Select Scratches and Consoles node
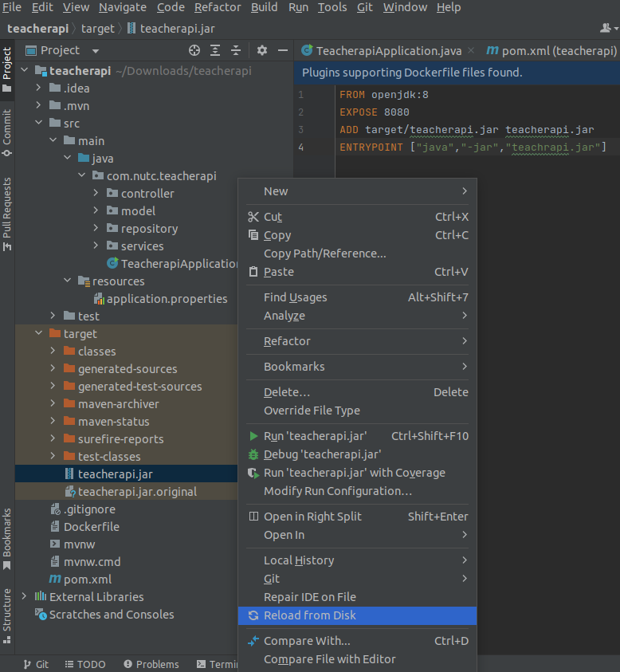Viewport: 620px width, 672px height. [112, 615]
